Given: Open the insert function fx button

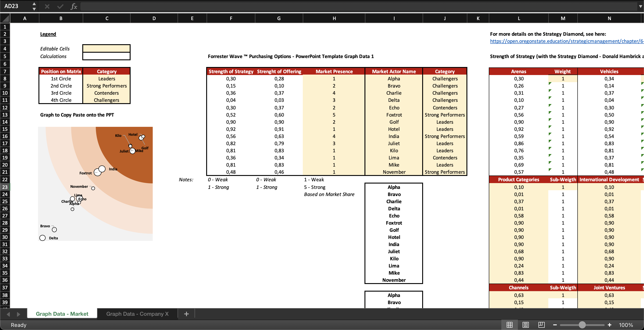Looking at the screenshot, I should point(74,6).
